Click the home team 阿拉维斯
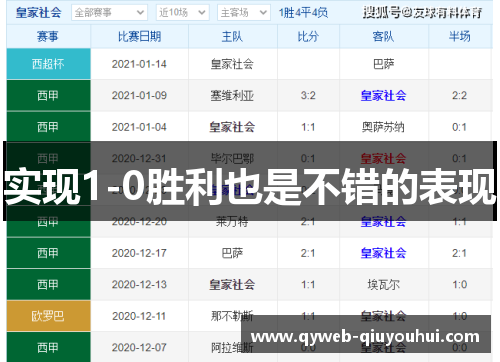 (x=232, y=348)
